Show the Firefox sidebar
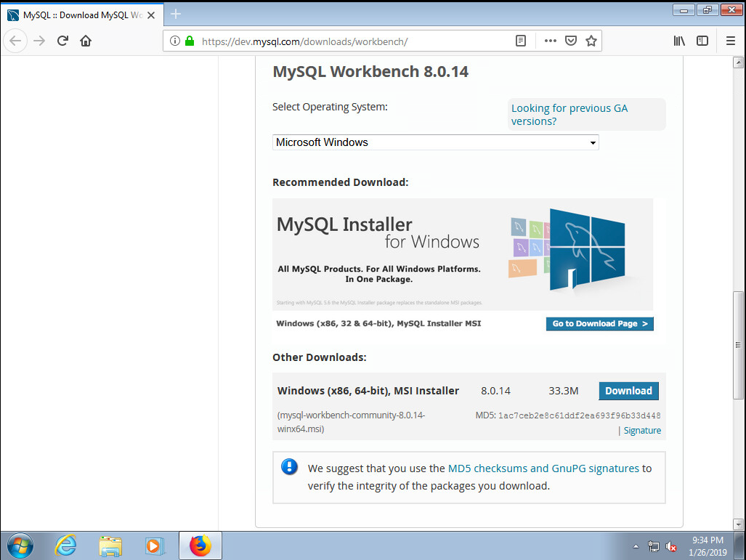 702,41
